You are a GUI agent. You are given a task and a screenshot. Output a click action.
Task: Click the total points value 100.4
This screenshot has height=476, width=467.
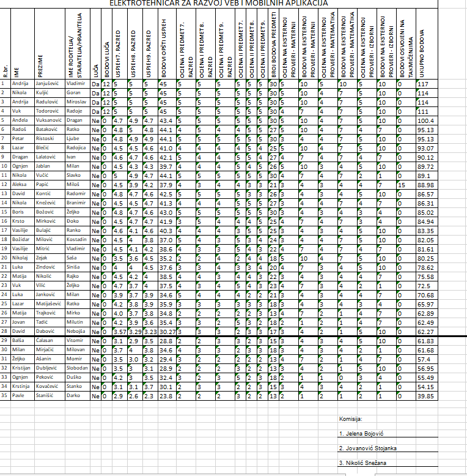tap(425, 121)
